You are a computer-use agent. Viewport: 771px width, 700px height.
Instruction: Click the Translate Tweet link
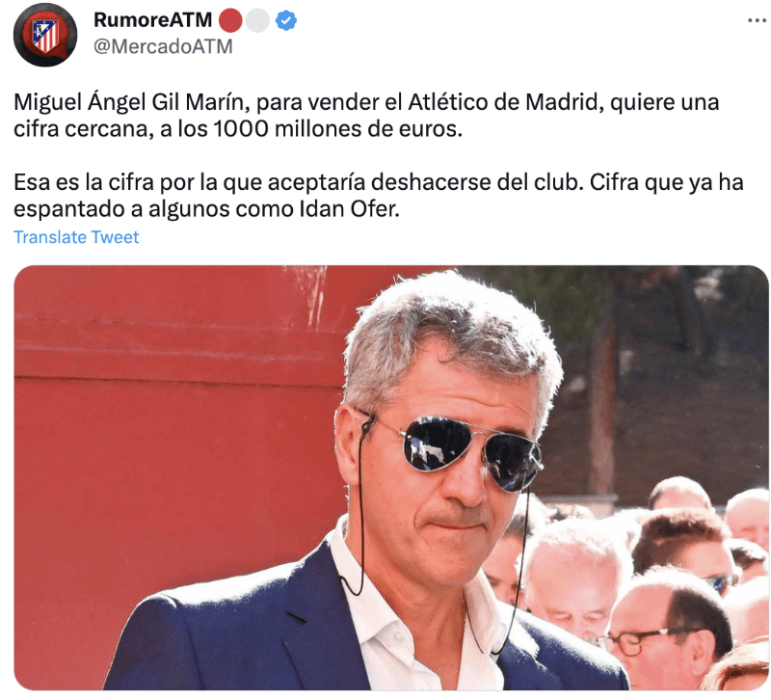[76, 237]
